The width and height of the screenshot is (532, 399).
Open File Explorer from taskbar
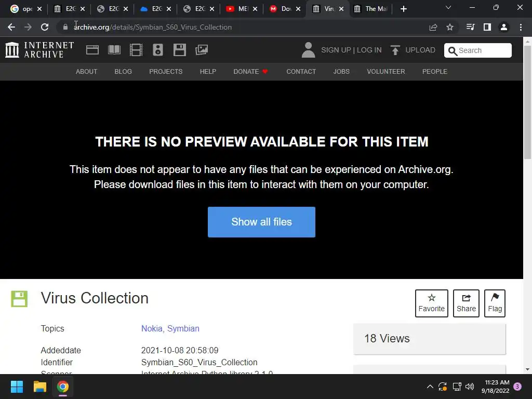point(39,387)
